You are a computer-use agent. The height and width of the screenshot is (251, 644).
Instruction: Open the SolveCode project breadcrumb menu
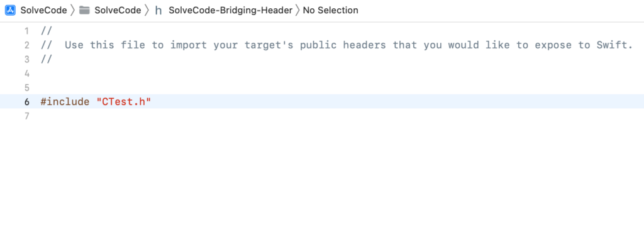tap(43, 10)
